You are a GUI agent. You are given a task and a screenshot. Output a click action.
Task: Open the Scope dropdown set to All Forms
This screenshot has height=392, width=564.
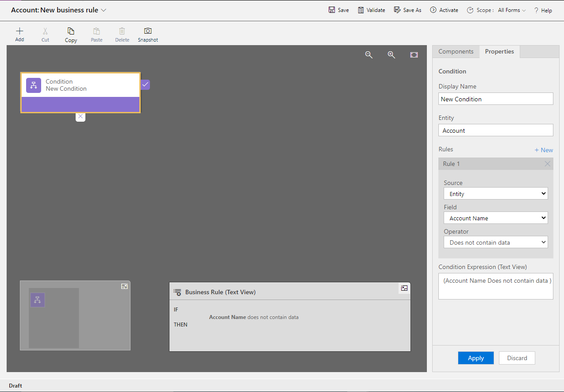point(511,10)
